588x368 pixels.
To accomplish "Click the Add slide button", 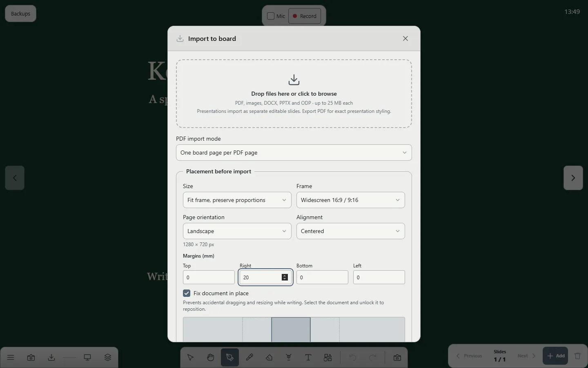I will click(x=555, y=356).
